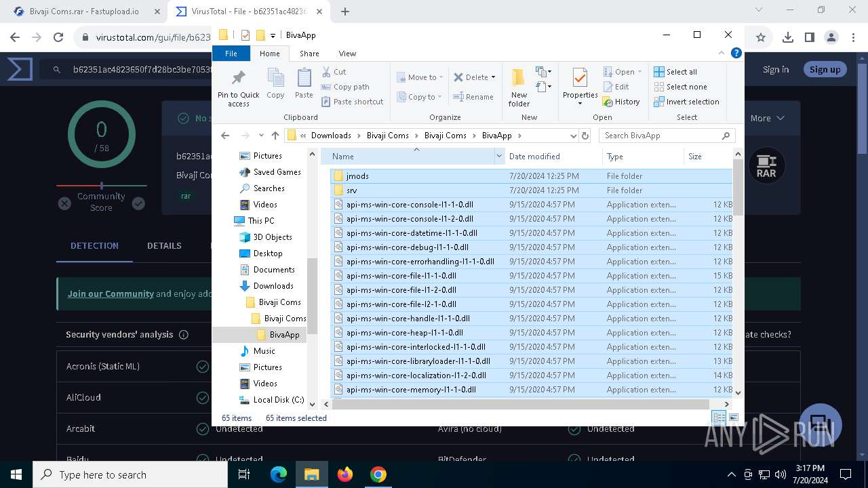Sort by Type column header
Image resolution: width=868 pixels, height=488 pixels.
point(643,157)
